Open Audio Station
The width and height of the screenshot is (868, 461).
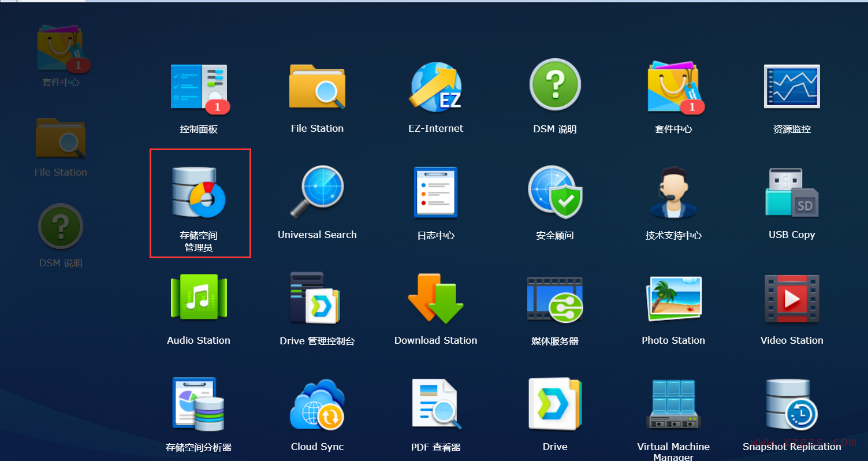[x=199, y=299]
